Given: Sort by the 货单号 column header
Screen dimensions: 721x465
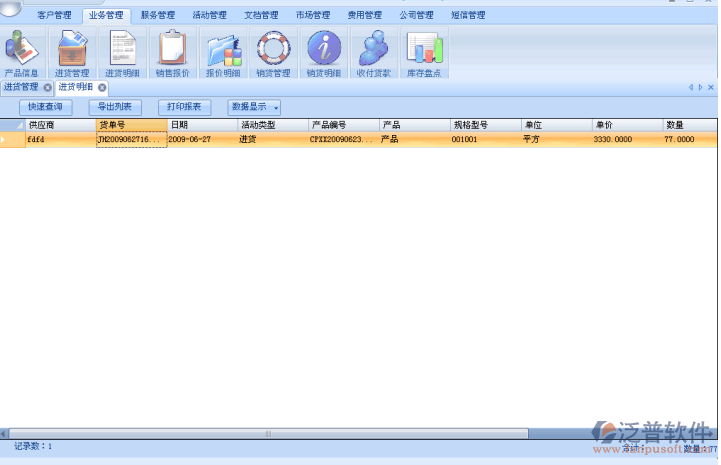Looking at the screenshot, I should [131, 125].
